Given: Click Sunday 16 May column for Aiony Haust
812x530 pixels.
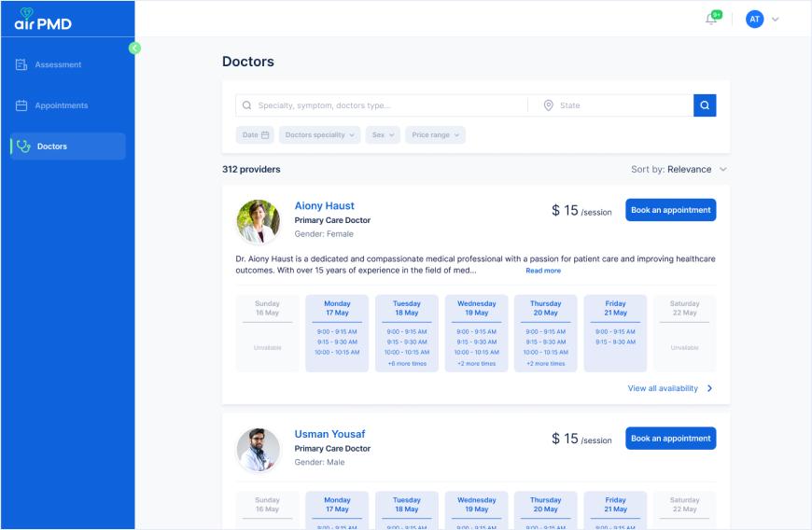Looking at the screenshot, I should pos(267,333).
